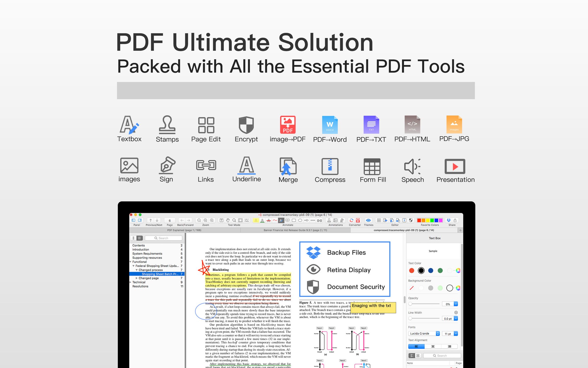Click the Themes eye icon
The image size is (588, 368).
(368, 221)
